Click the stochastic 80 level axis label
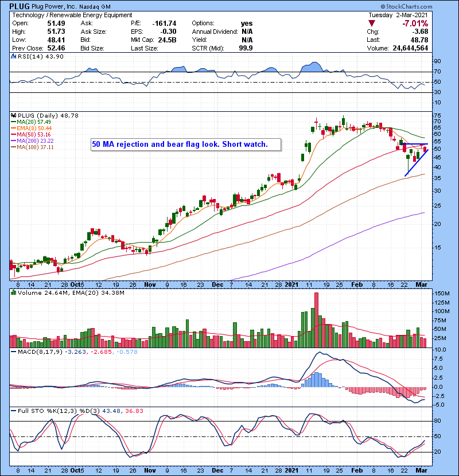 pos(437,421)
